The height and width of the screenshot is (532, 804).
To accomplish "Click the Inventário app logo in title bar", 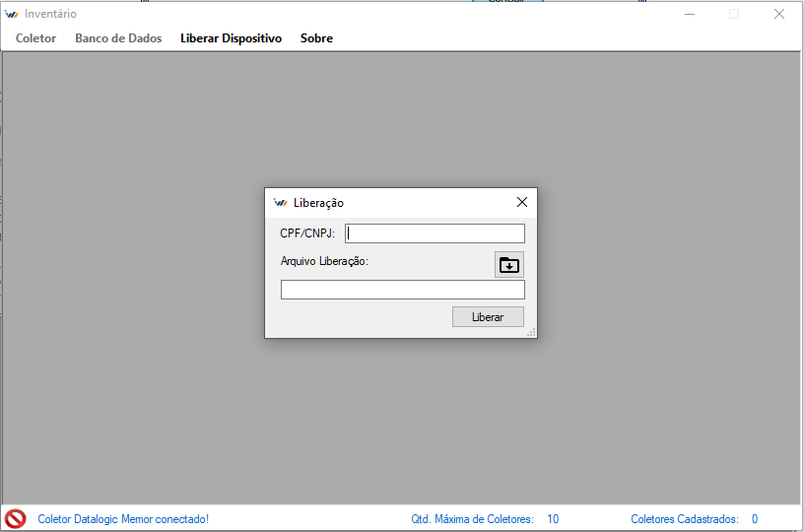I will click(x=12, y=14).
